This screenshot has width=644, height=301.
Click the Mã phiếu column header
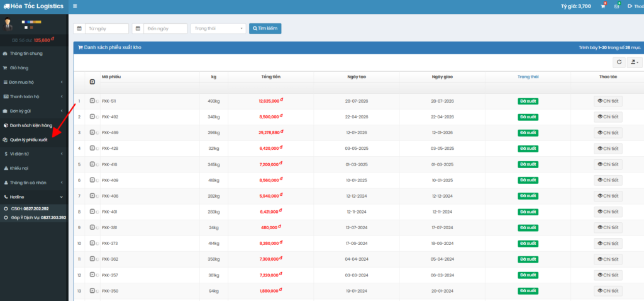coord(111,77)
